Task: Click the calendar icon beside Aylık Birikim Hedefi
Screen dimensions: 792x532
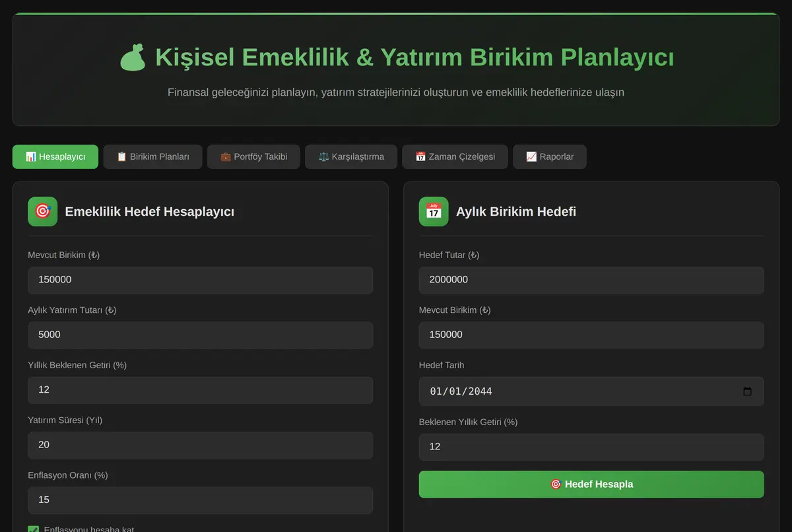Action: coord(434,211)
